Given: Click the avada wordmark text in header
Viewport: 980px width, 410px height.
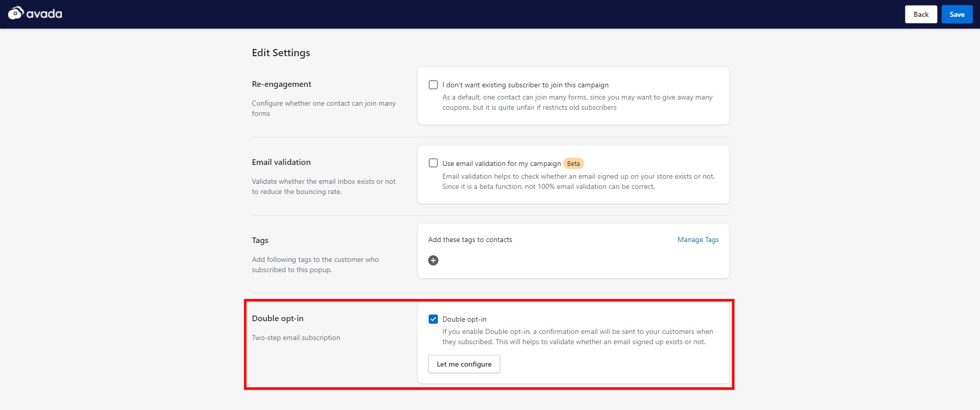Looking at the screenshot, I should tap(44, 14).
